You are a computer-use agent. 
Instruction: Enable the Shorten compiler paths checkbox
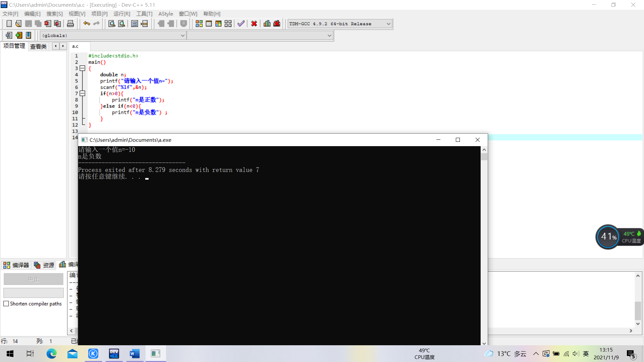(x=6, y=304)
